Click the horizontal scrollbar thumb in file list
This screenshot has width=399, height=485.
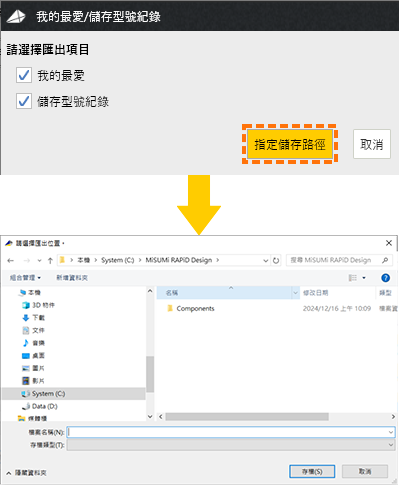[247, 417]
